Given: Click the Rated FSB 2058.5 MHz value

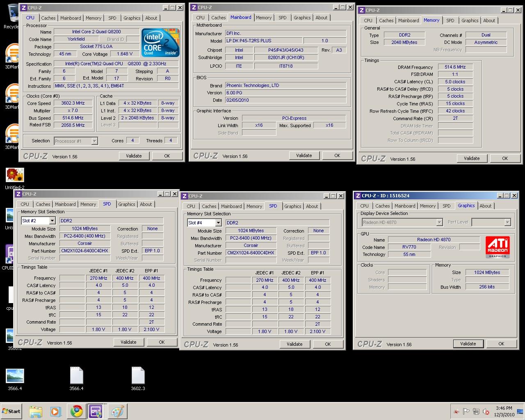Looking at the screenshot, I should click(x=73, y=125).
